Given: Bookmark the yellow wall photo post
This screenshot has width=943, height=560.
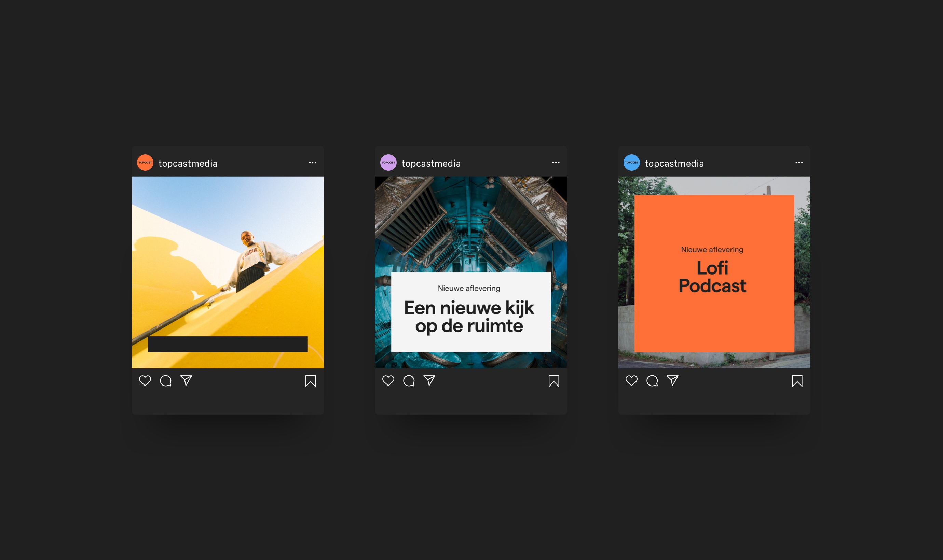Looking at the screenshot, I should pyautogui.click(x=311, y=381).
